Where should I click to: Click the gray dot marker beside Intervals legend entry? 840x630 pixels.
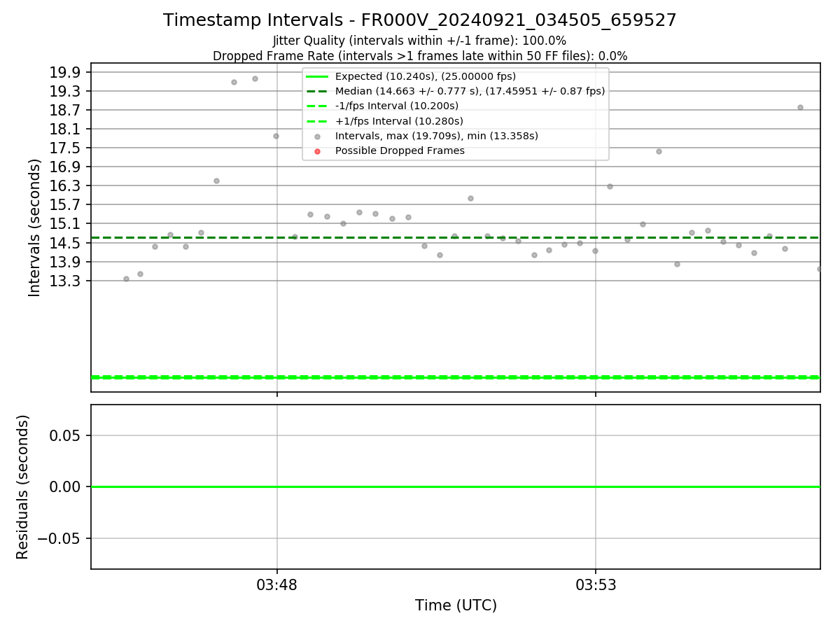click(x=318, y=136)
